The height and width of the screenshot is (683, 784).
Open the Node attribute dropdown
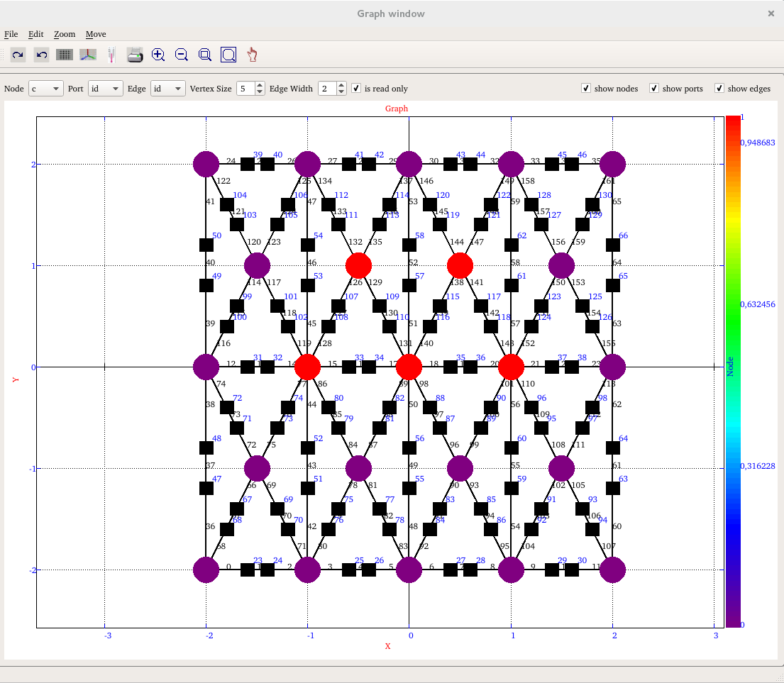pos(45,89)
